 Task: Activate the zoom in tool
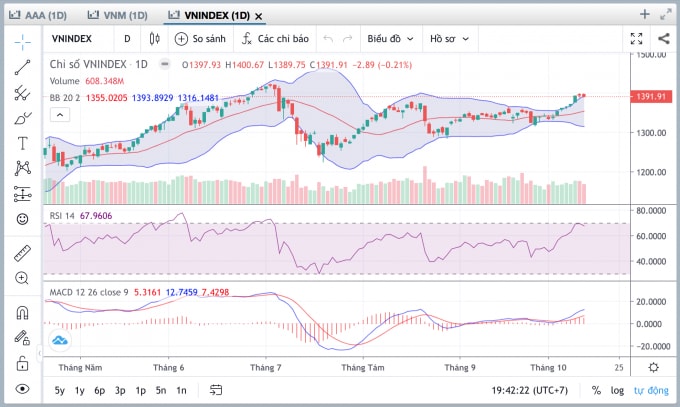coord(22,278)
